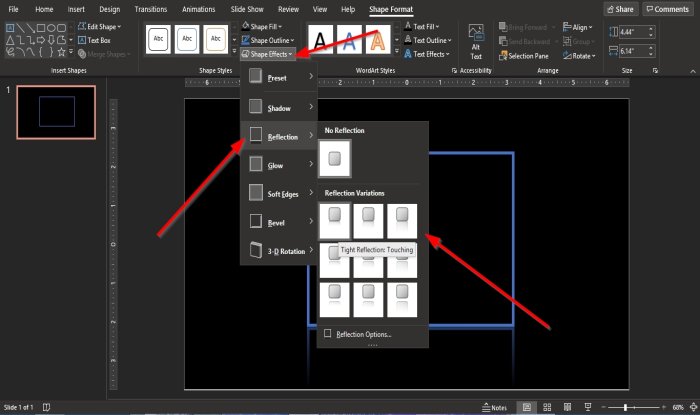Open the Shape Fill dropdown

pyautogui.click(x=262, y=27)
